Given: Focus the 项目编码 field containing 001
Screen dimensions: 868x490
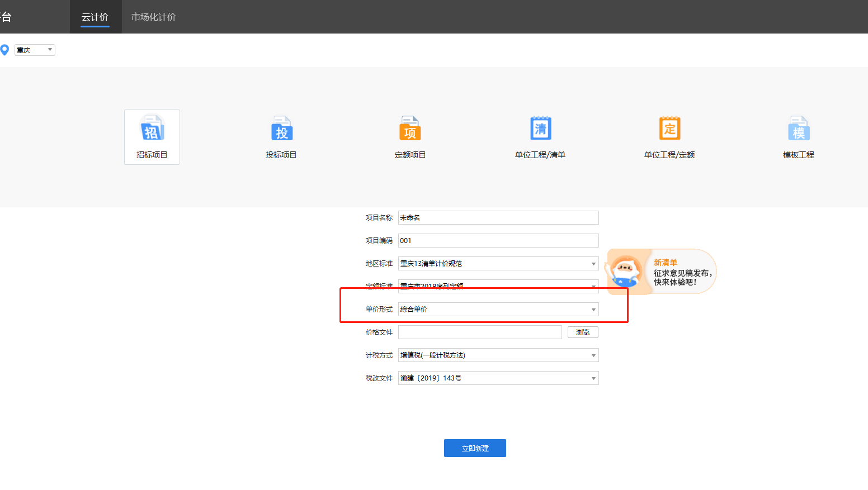Looking at the screenshot, I should point(498,240).
